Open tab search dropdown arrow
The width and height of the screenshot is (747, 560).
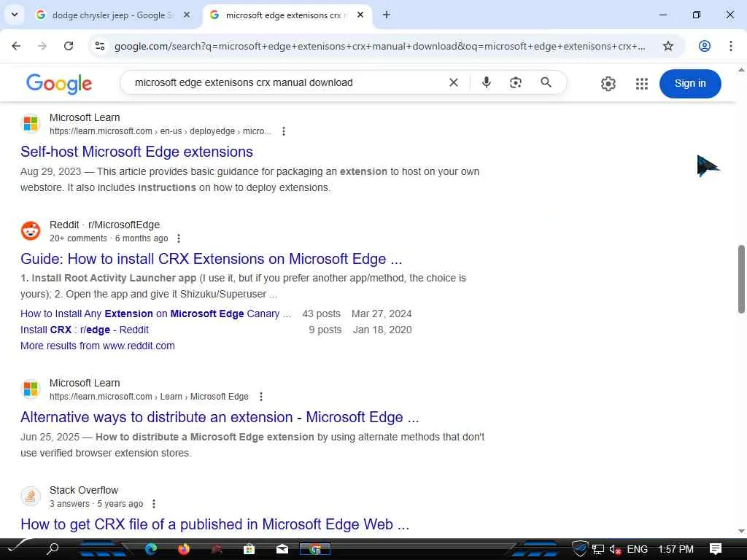[15, 15]
